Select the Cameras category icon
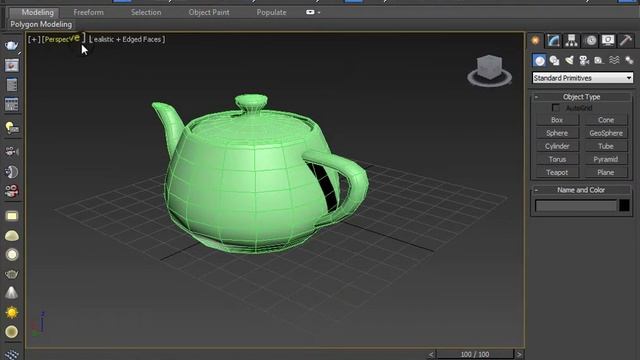Screen dimensions: 640x360 click(584, 60)
